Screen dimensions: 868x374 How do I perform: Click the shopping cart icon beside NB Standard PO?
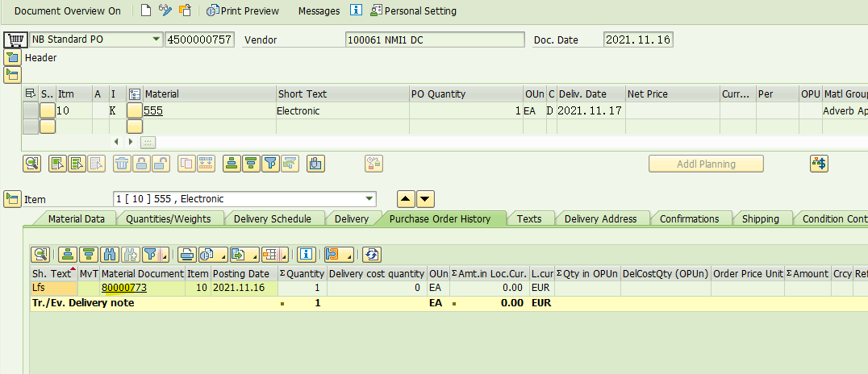coord(15,39)
